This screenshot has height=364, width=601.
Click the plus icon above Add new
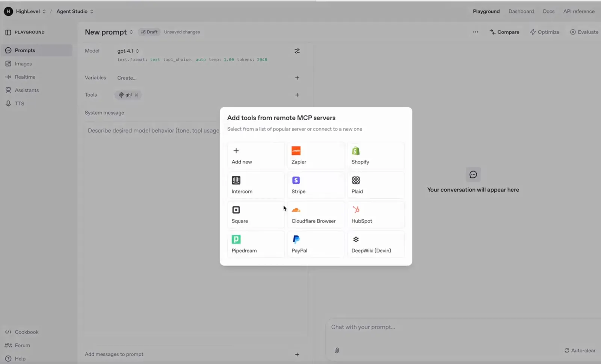[x=236, y=151]
